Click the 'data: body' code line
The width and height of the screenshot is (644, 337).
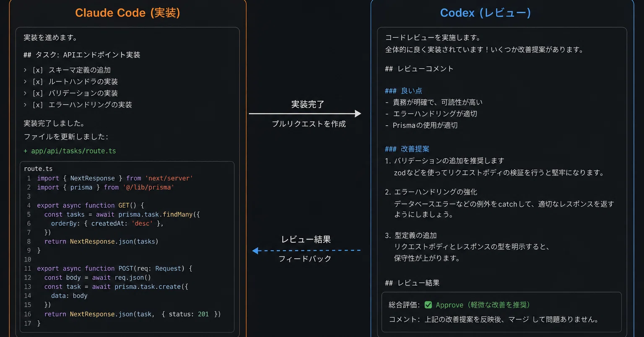69,296
